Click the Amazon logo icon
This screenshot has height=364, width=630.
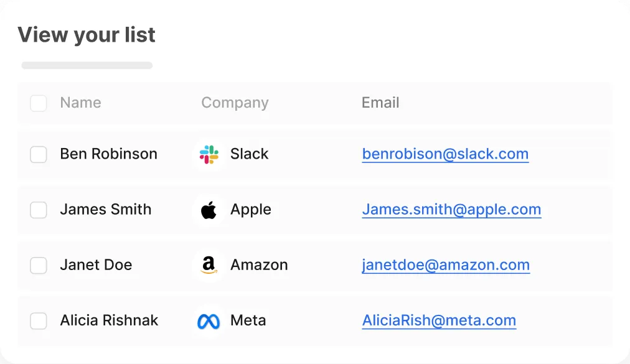209,266
